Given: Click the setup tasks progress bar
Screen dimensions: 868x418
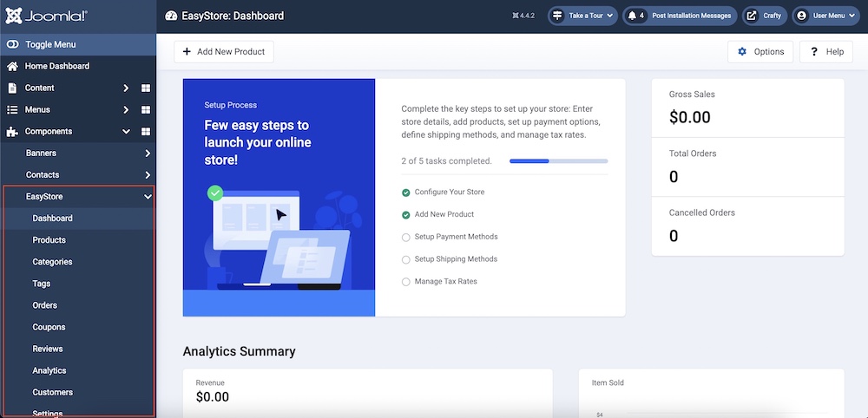Looking at the screenshot, I should 558,161.
